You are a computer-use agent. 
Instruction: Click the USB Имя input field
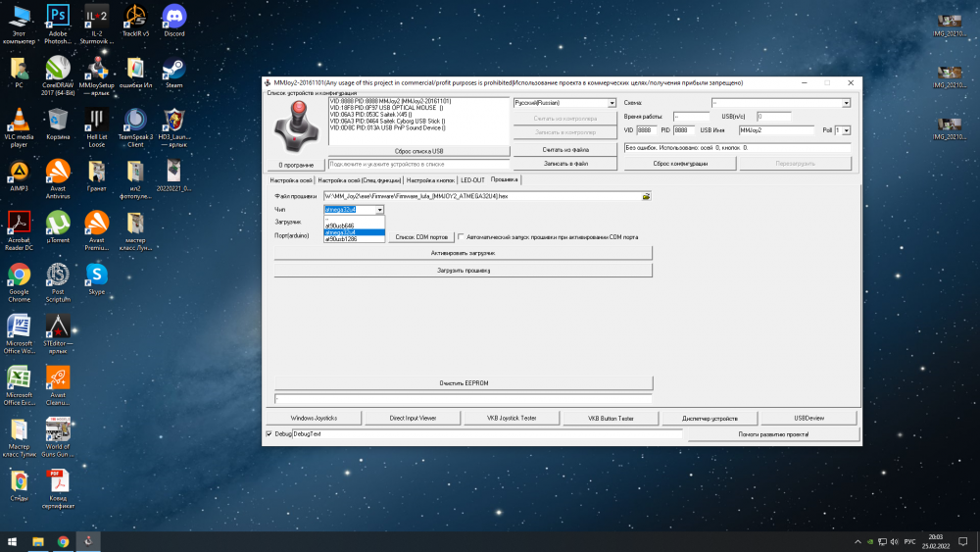(776, 129)
